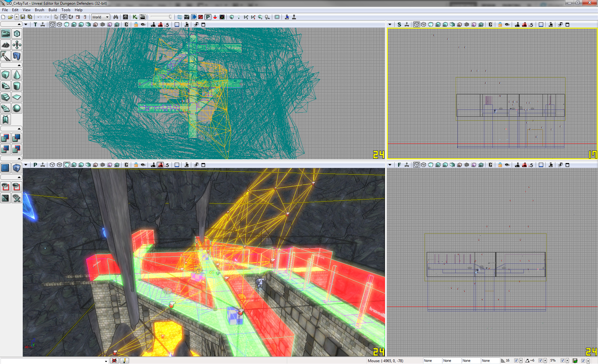Open the Build menu
This screenshot has height=364, width=598.
tap(53, 10)
